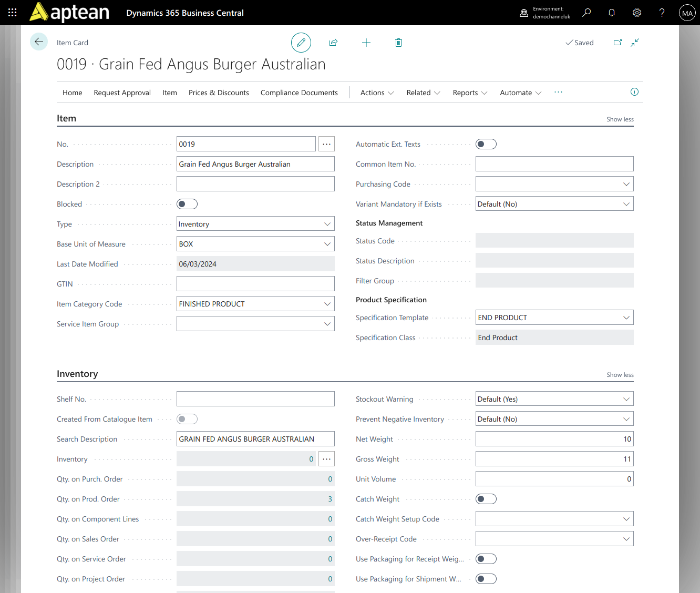Screen dimensions: 700x593
Task: Click the Aptean logo
Action: click(69, 13)
